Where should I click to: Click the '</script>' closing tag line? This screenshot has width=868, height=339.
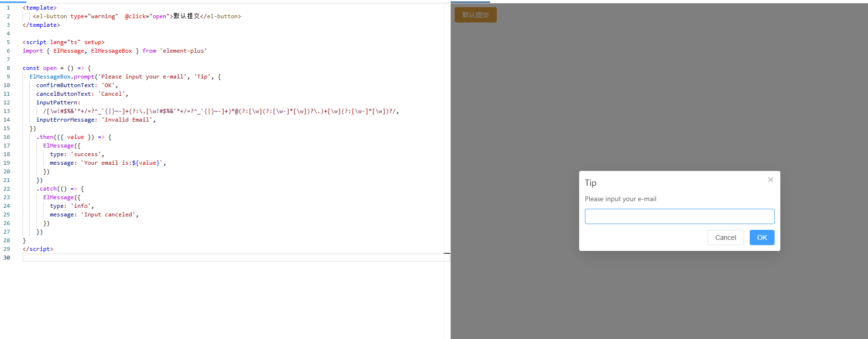[38, 249]
